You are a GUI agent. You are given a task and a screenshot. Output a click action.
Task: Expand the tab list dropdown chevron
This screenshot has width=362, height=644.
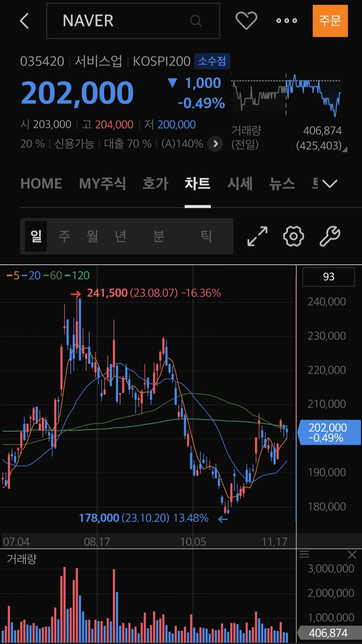pyautogui.click(x=329, y=184)
